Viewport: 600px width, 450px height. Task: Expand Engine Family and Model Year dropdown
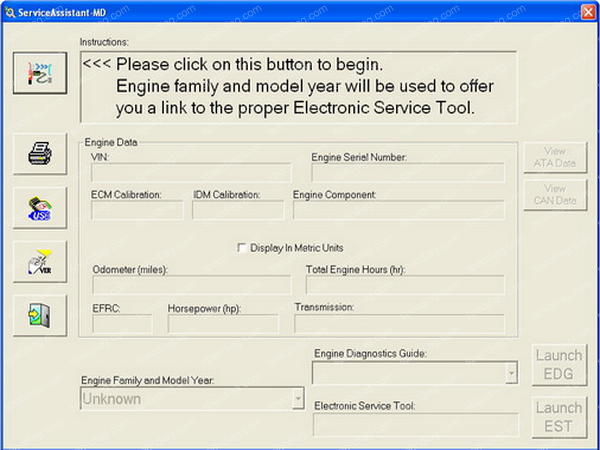pyautogui.click(x=297, y=399)
